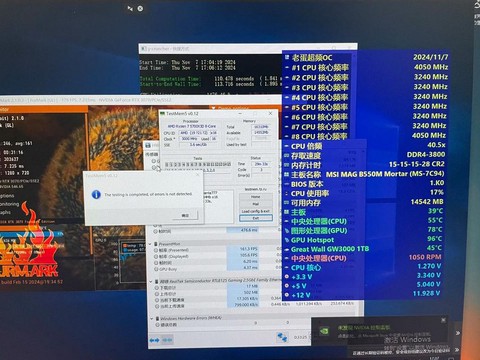The image size is (480, 360).
Task: Click the +5 V overlay row icon
Action: pos(286,286)
